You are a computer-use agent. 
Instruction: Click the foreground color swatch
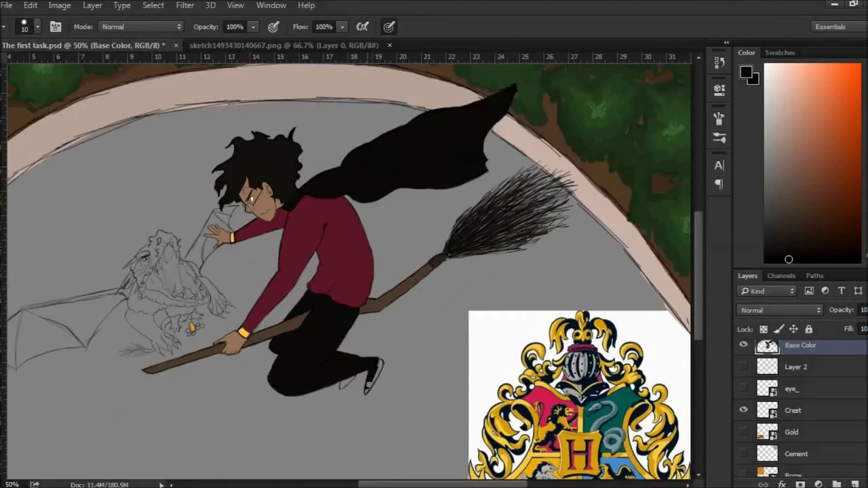(x=746, y=72)
